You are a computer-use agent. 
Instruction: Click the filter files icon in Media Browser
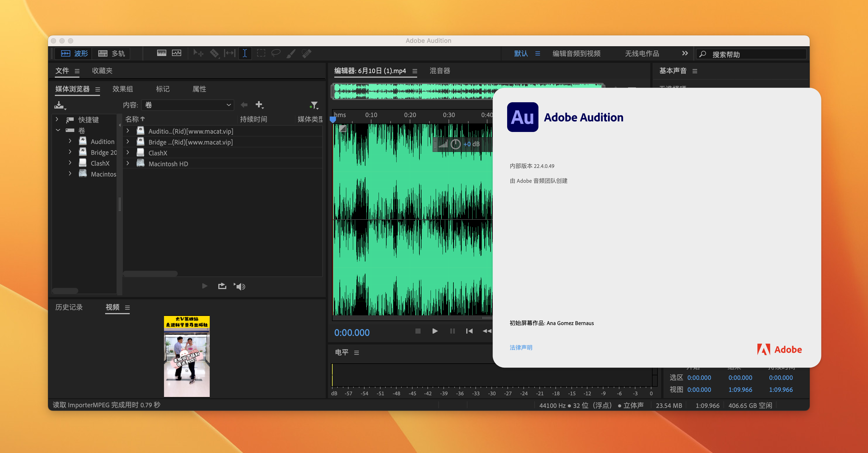coord(314,105)
